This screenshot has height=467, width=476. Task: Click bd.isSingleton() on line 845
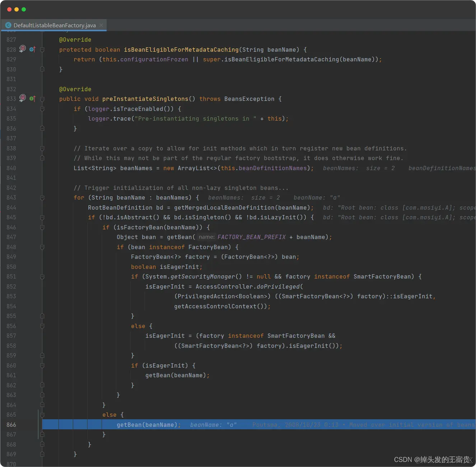[x=203, y=217]
